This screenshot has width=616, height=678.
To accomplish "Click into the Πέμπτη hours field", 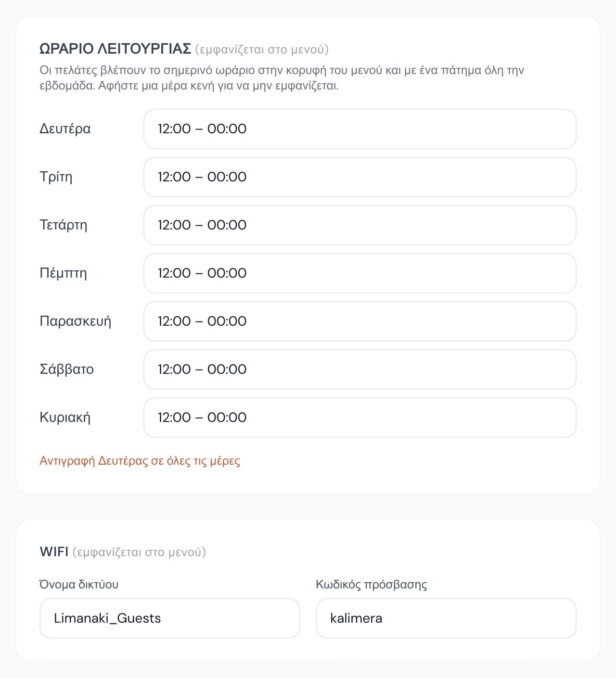I will pyautogui.click(x=360, y=273).
